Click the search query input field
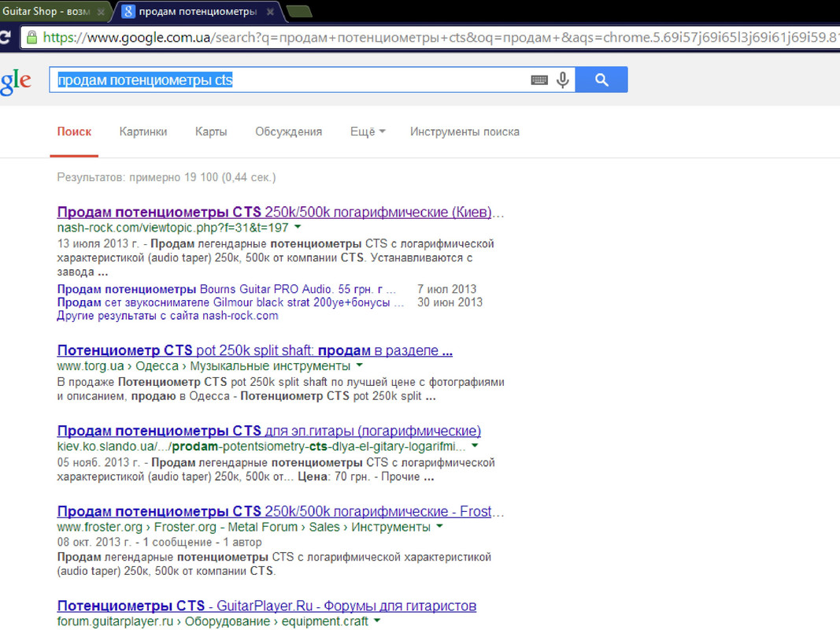Image resolution: width=840 pixels, height=630 pixels. [289, 80]
